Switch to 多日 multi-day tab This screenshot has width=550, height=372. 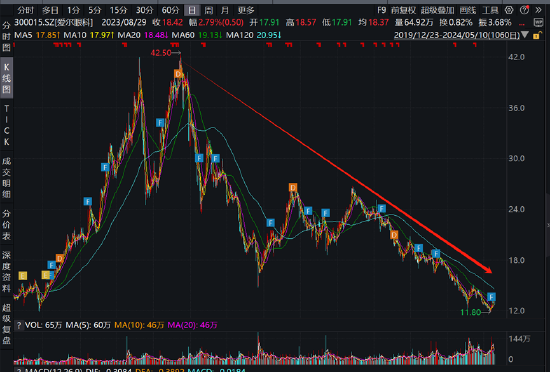click(50, 10)
